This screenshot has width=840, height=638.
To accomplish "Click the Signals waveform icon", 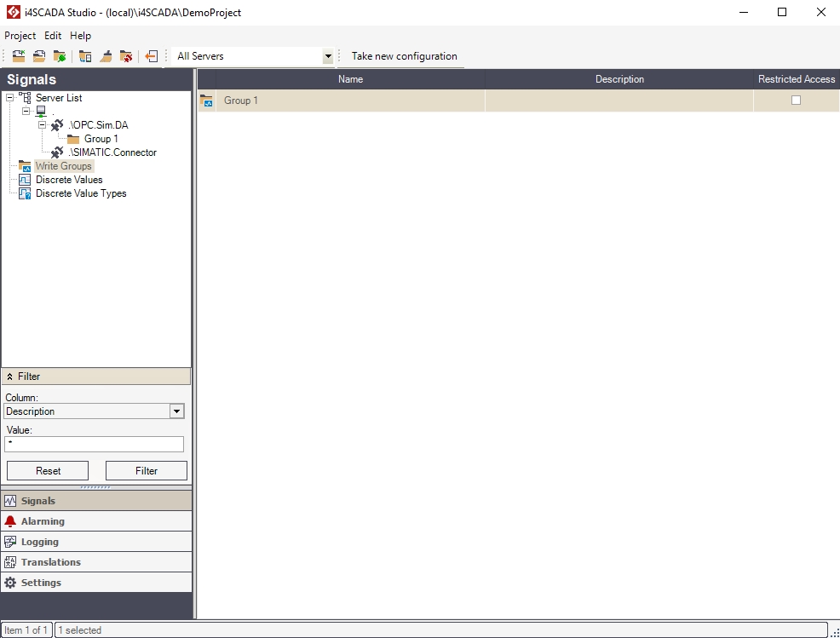I will (12, 500).
